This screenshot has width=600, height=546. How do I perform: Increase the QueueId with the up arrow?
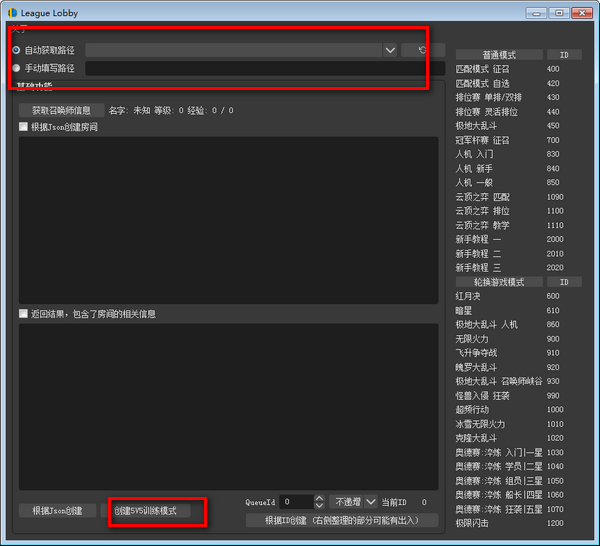[x=319, y=499]
